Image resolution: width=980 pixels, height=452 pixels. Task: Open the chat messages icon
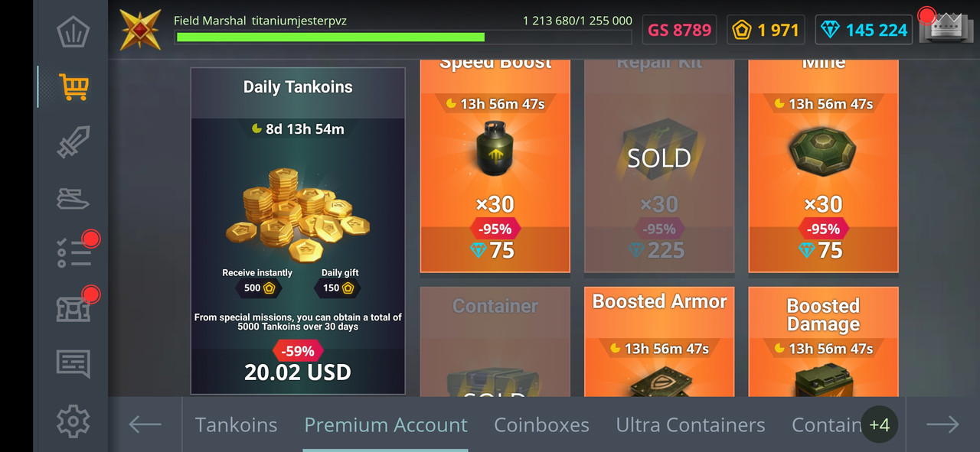tap(73, 364)
